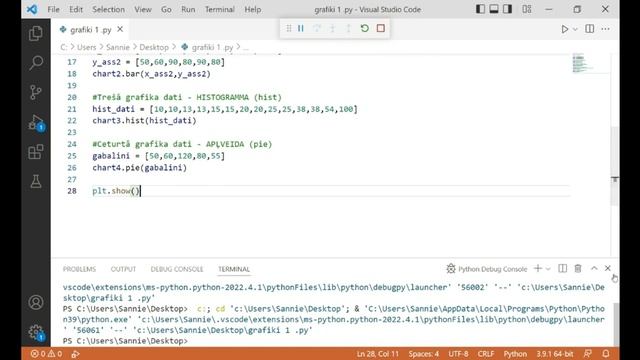
Task: Open the Search view in activity bar
Action: coord(36,63)
